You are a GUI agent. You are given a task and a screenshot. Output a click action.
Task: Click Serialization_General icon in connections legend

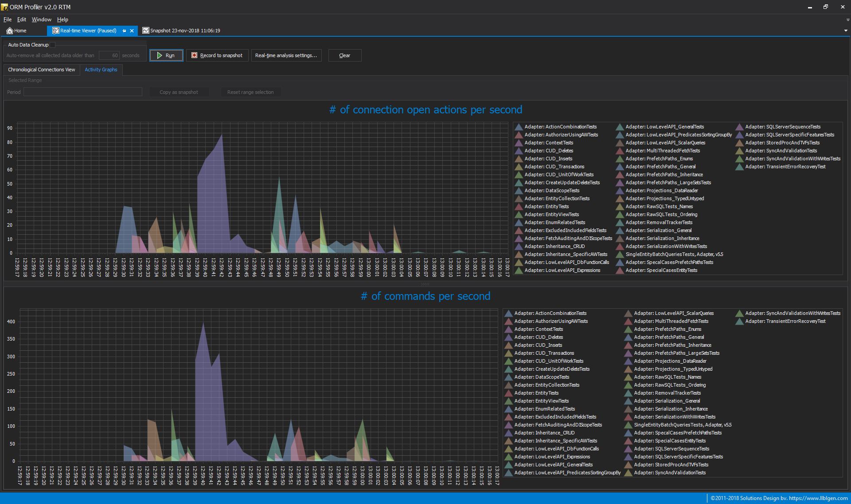click(620, 230)
